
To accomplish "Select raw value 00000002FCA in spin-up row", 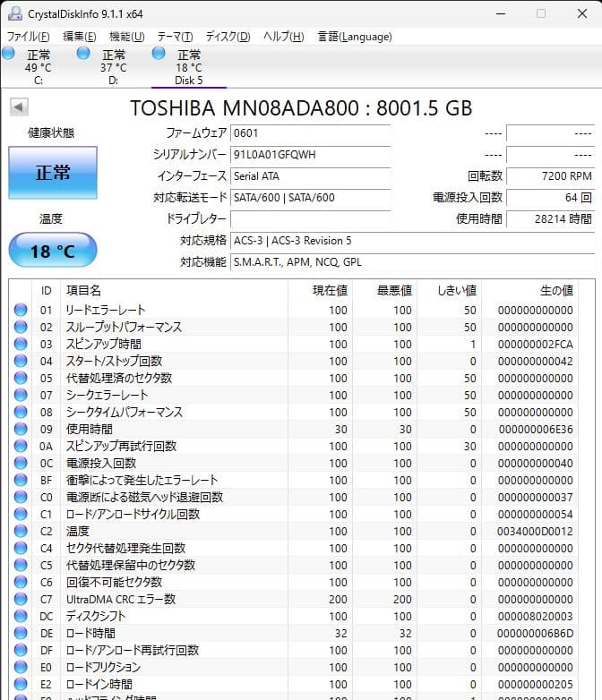I will (x=536, y=345).
